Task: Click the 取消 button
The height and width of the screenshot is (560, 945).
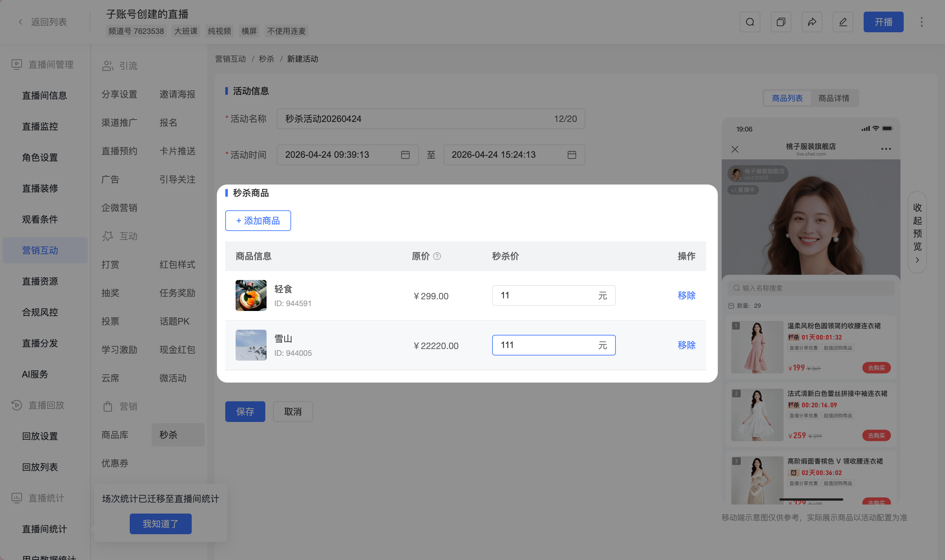Action: [293, 411]
